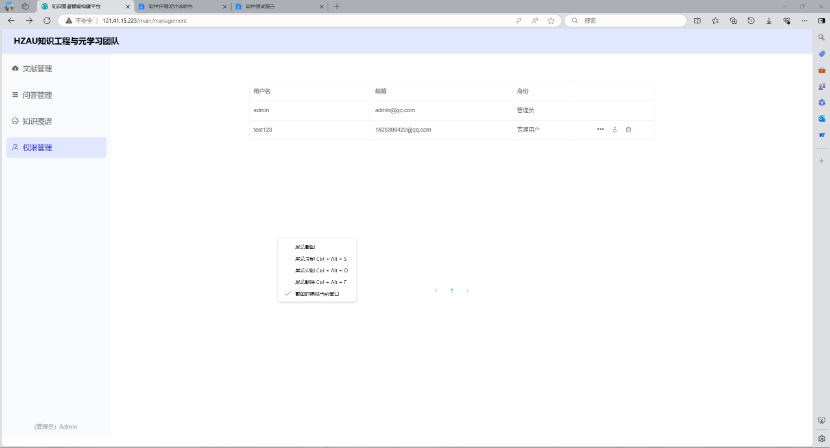
Task: Go to previous page in pagination
Action: (x=436, y=290)
